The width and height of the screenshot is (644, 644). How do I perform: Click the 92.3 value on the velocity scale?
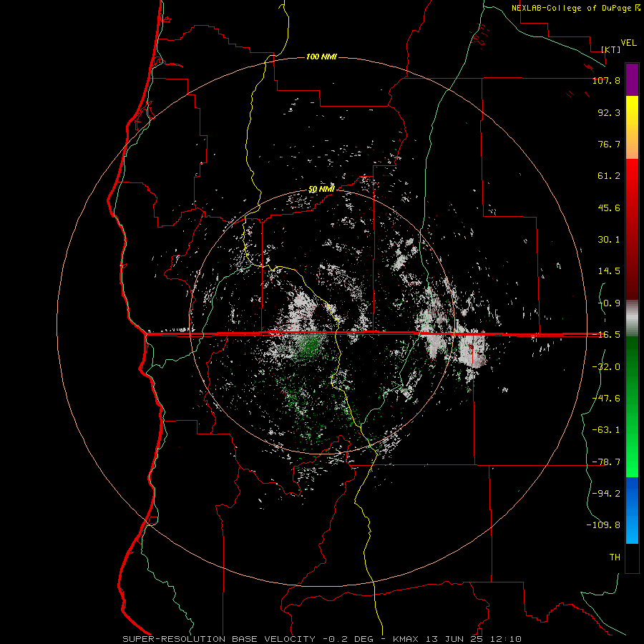[x=609, y=112]
